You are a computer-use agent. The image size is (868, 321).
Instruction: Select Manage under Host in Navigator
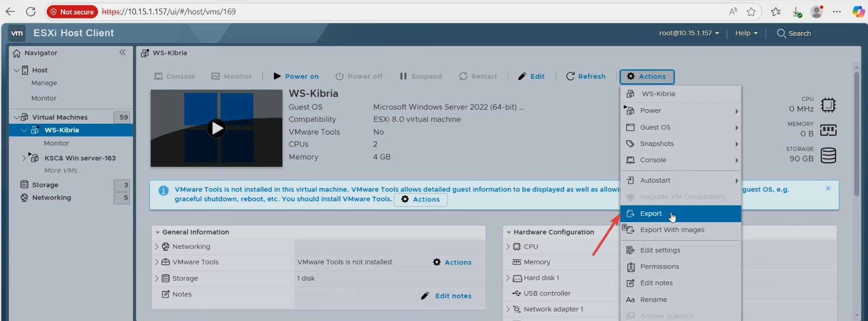pos(44,83)
